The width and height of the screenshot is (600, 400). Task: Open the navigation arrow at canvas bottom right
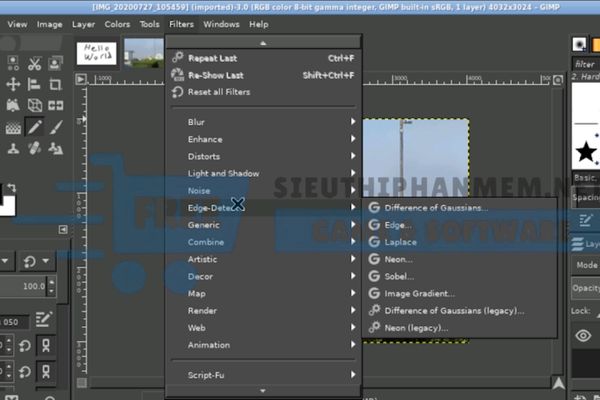[x=558, y=383]
